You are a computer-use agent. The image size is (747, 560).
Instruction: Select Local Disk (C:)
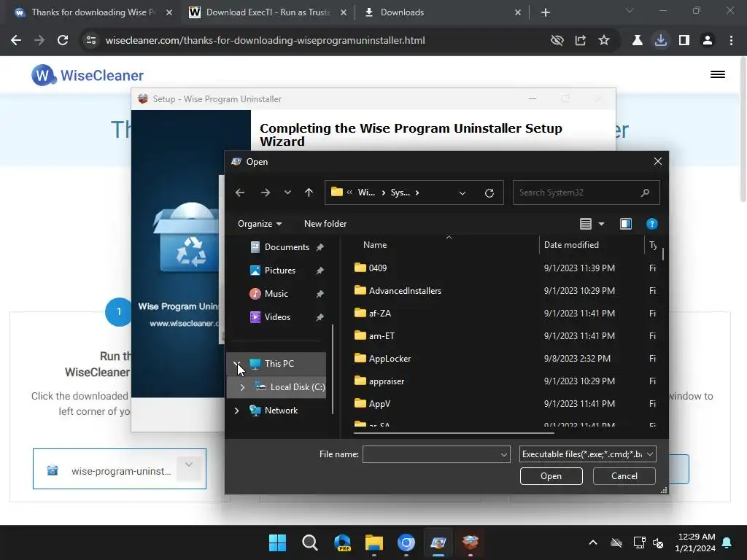tap(298, 387)
